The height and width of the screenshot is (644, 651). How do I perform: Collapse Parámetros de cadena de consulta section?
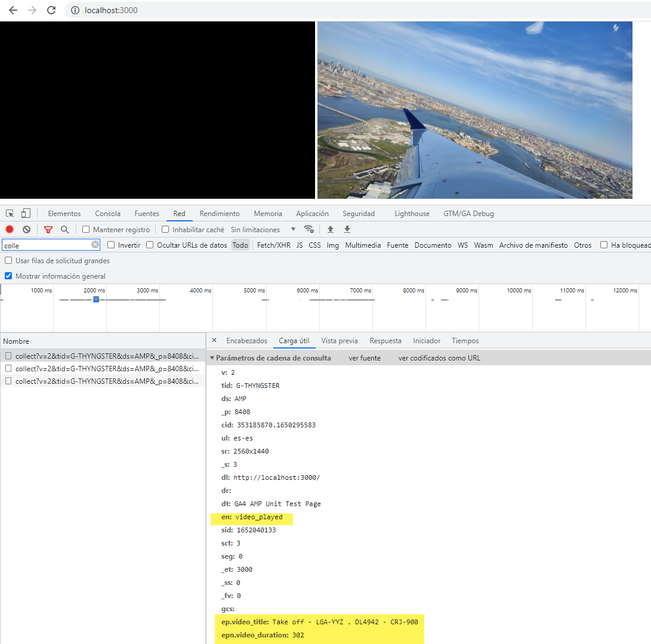click(x=212, y=358)
